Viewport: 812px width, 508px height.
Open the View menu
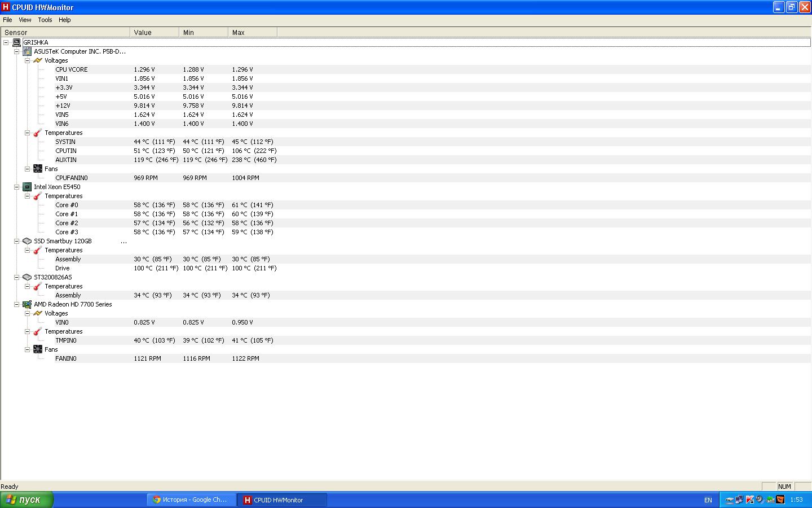pyautogui.click(x=25, y=20)
